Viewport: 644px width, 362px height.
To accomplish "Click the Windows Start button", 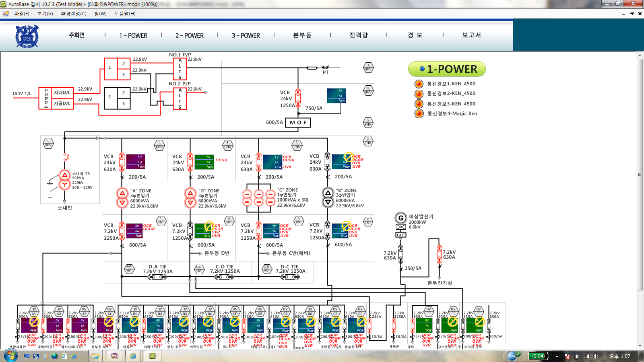I will [11, 356].
